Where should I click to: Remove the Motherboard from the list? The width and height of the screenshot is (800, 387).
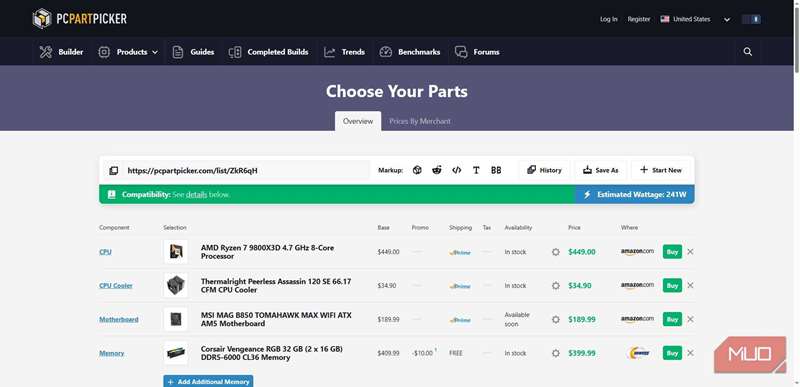tap(690, 320)
